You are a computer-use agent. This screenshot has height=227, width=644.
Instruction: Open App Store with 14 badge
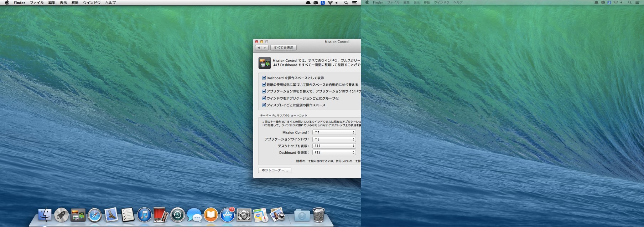pos(227,215)
